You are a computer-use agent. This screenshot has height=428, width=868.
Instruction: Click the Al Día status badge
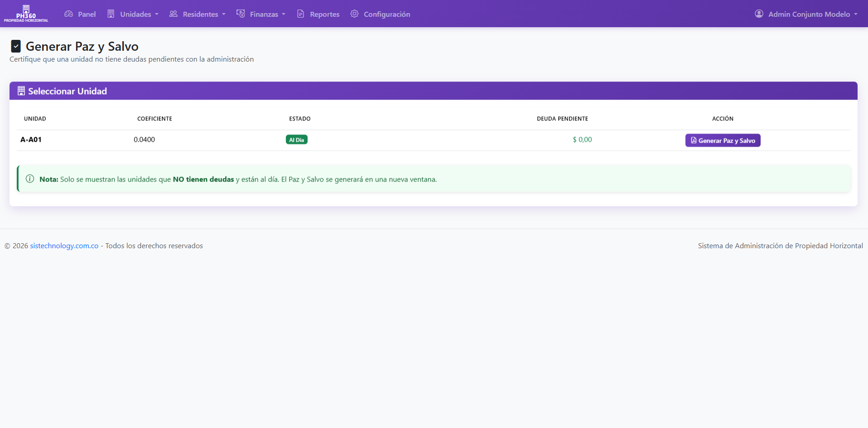tap(297, 139)
